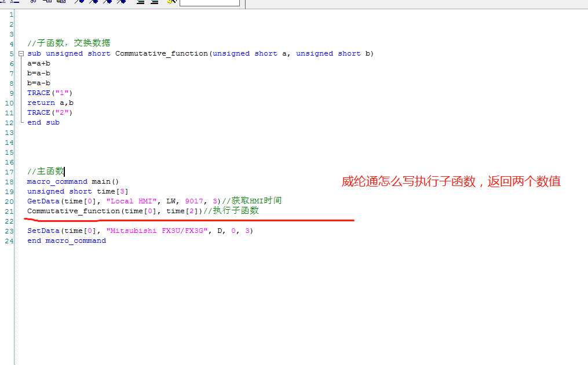Click the left indent lines toolbar icon

(140, 2)
